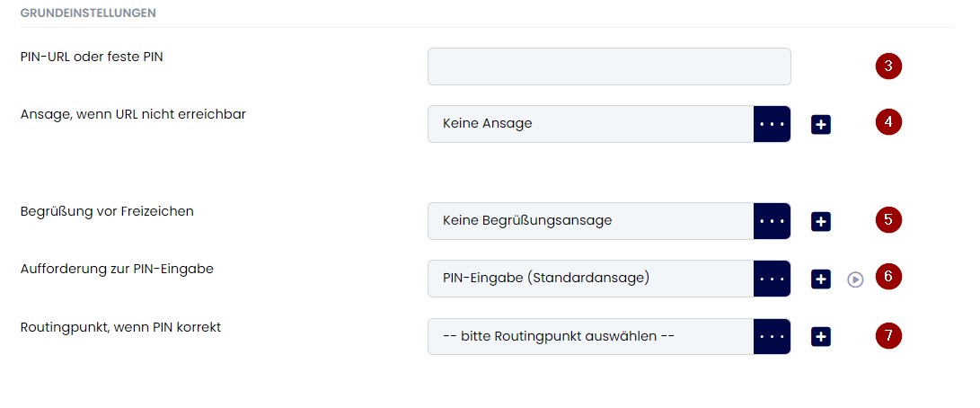Click the red marker number 7
The width and height of the screenshot is (980, 408).
point(888,335)
